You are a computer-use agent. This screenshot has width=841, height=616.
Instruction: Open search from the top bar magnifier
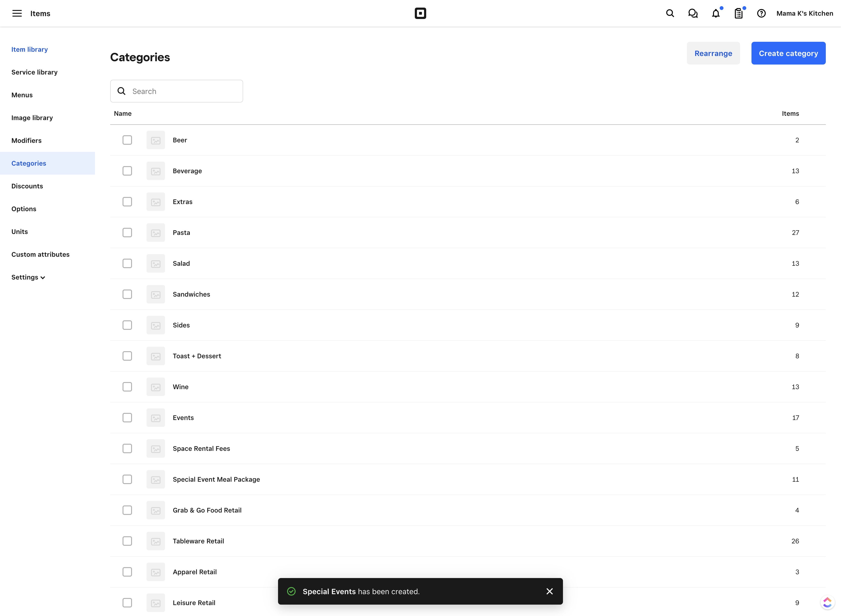coord(670,13)
